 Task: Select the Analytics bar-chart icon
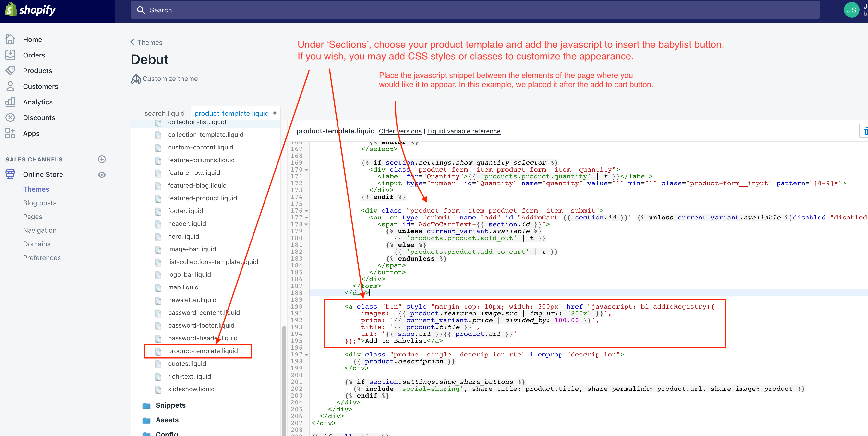point(11,102)
